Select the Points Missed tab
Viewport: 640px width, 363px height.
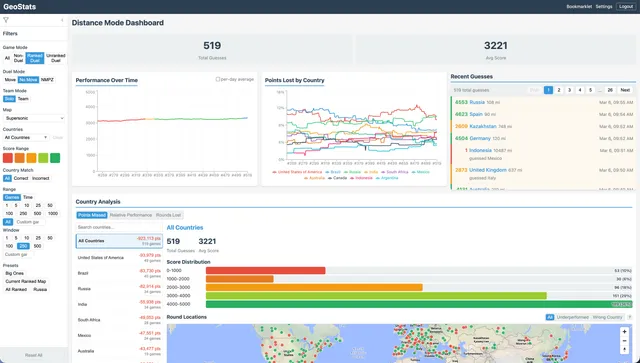coord(92,215)
